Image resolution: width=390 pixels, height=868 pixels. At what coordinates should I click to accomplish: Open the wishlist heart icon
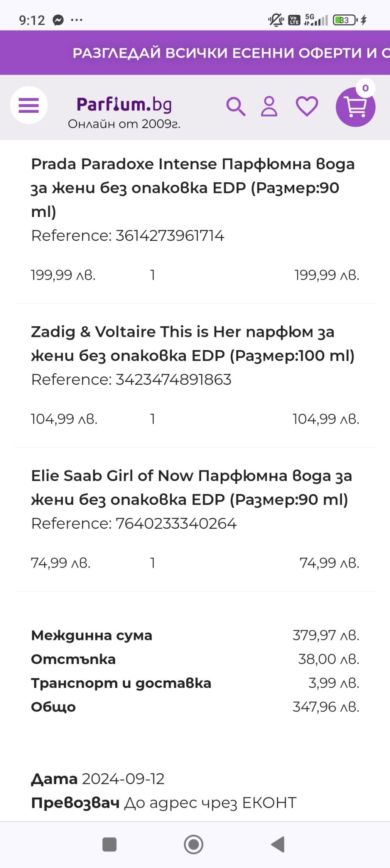[307, 106]
